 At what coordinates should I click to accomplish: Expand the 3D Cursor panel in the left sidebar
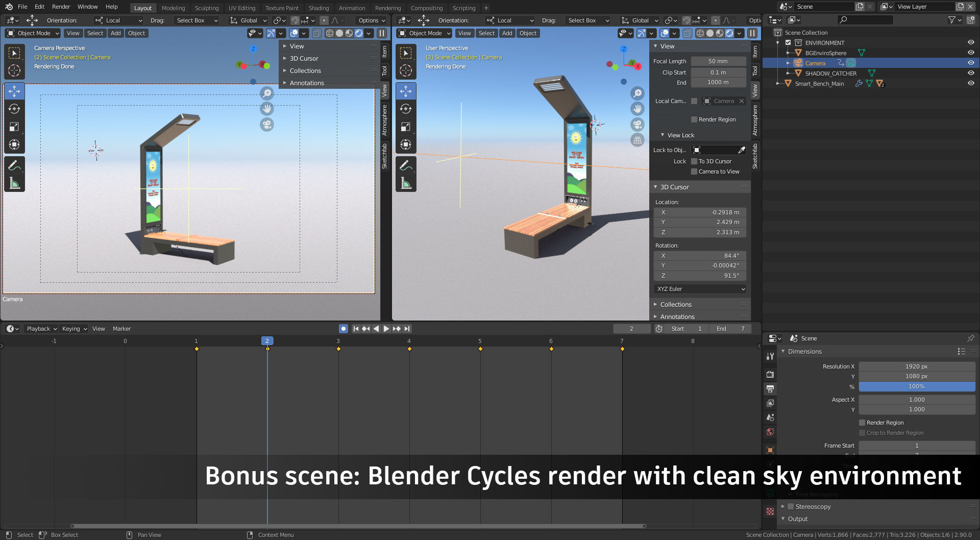click(x=285, y=59)
